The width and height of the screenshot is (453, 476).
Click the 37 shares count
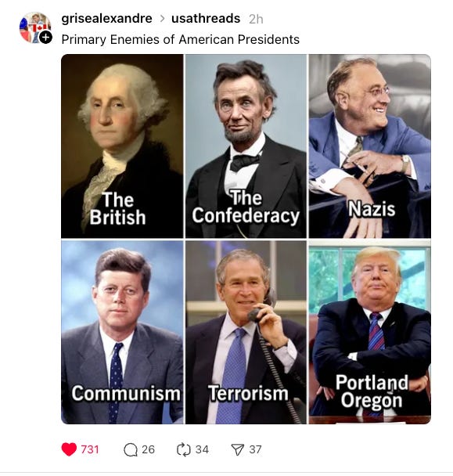(x=255, y=449)
